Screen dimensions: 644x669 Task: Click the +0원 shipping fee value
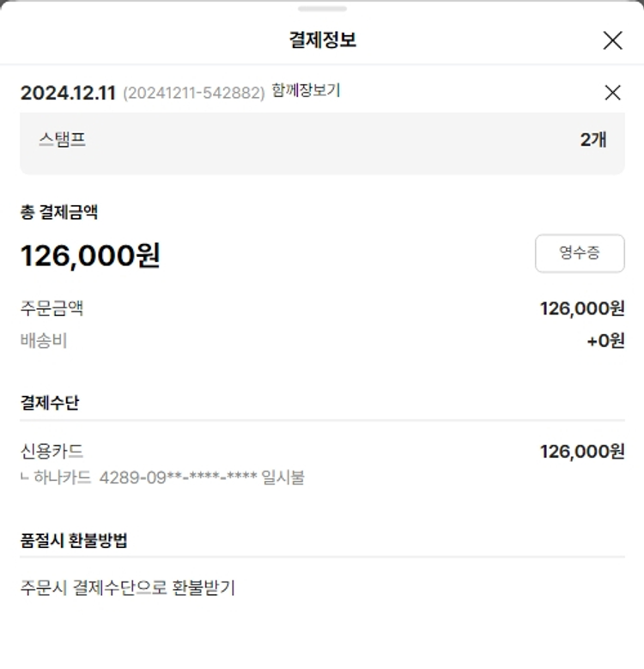click(605, 341)
